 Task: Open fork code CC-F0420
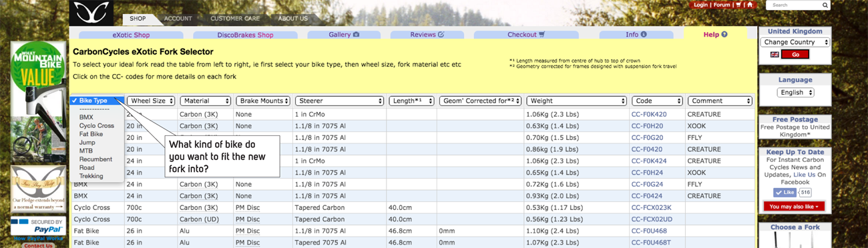(646, 149)
